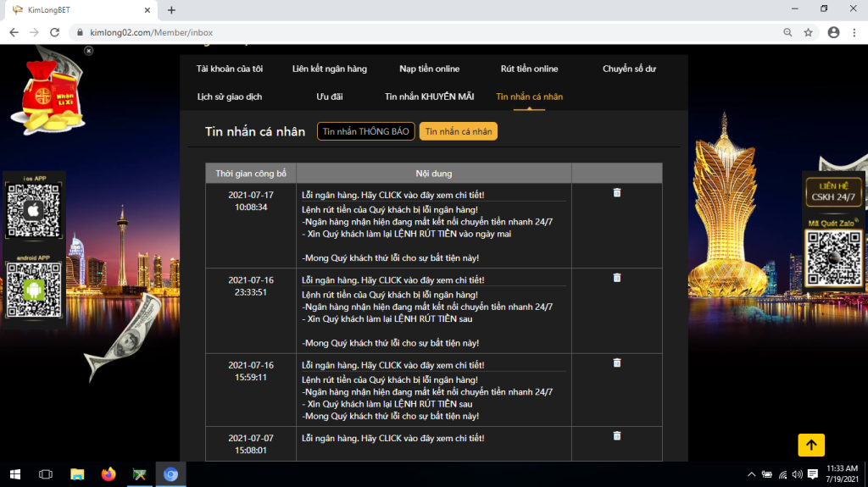Click the yellow scroll-to-top arrow button
The width and height of the screenshot is (868, 487).
(810, 445)
